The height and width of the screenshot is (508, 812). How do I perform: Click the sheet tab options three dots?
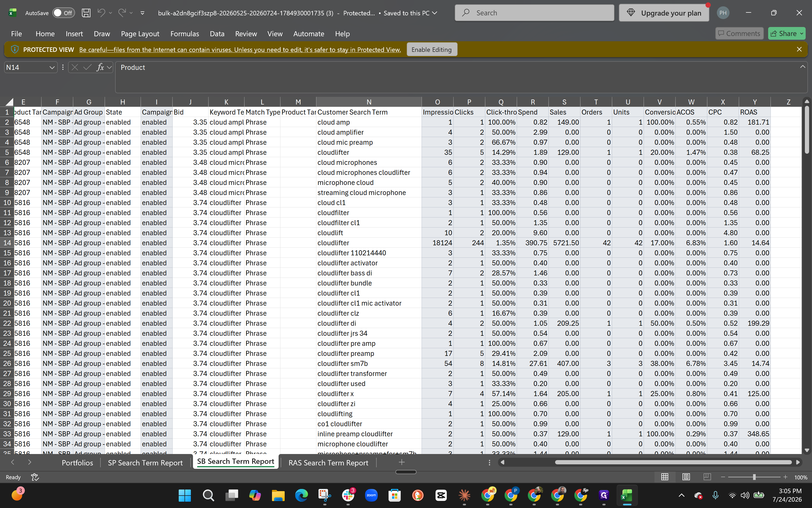(490, 463)
